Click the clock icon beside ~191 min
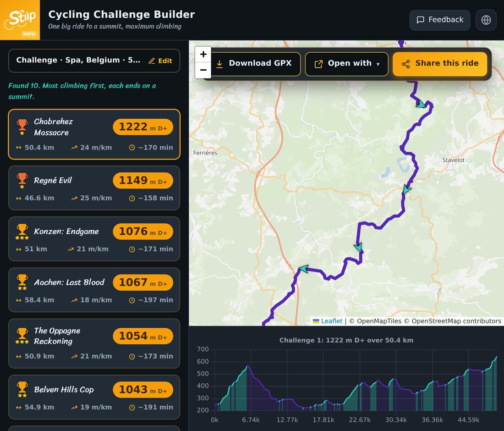 point(132,407)
